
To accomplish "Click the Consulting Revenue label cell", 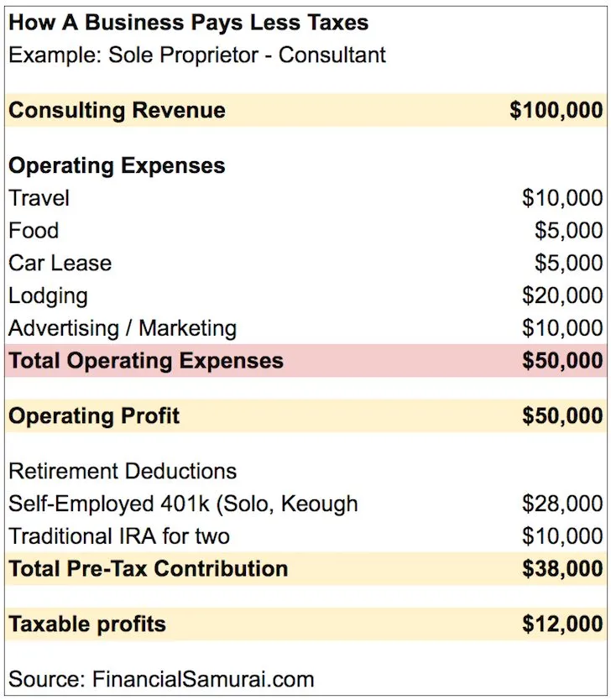I will click(117, 110).
